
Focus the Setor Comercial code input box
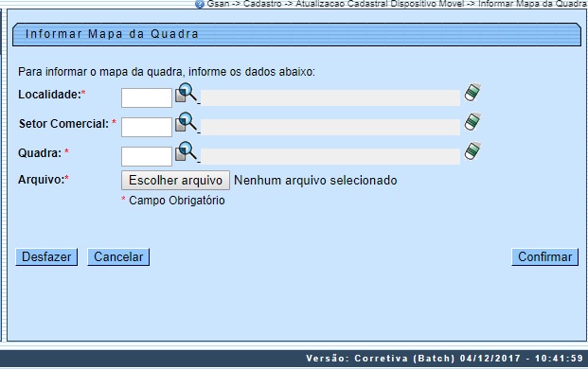click(147, 127)
